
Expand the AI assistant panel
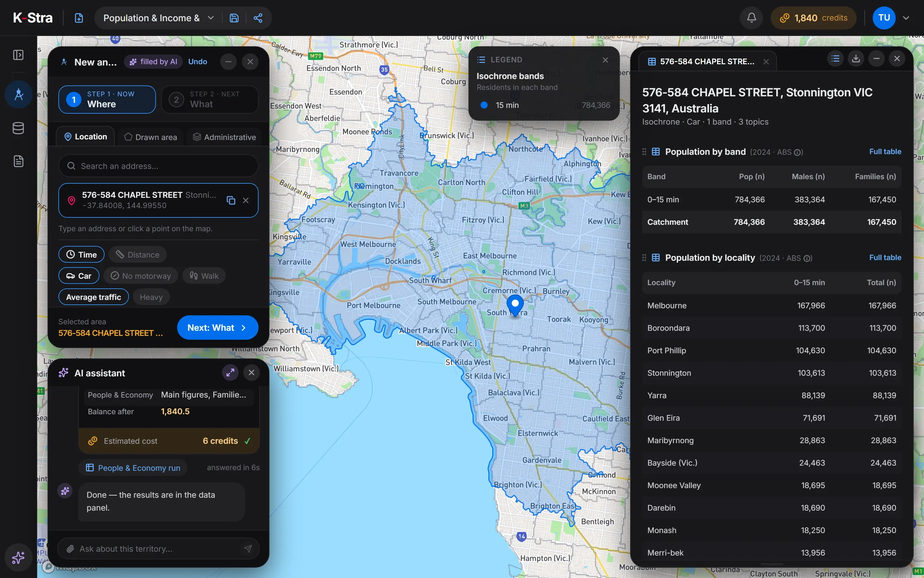pos(230,373)
